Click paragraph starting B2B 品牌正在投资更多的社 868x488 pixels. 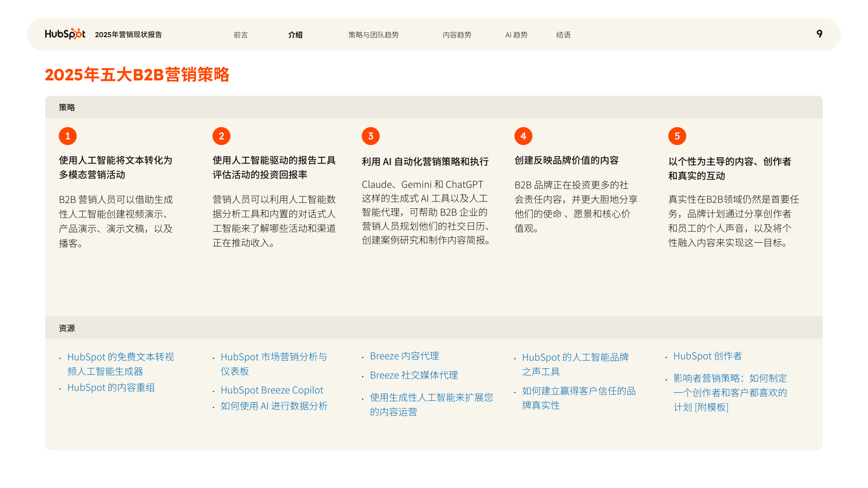coord(576,206)
